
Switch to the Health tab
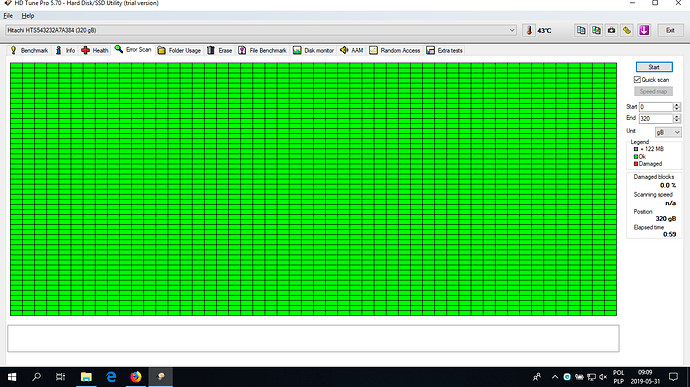(x=95, y=50)
